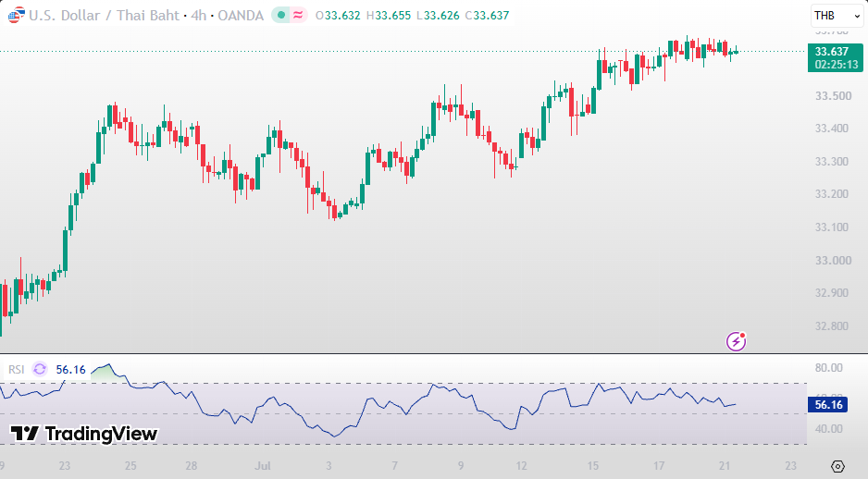Click the USD/THB flag pair icon
The image size is (868, 479).
[x=16, y=15]
